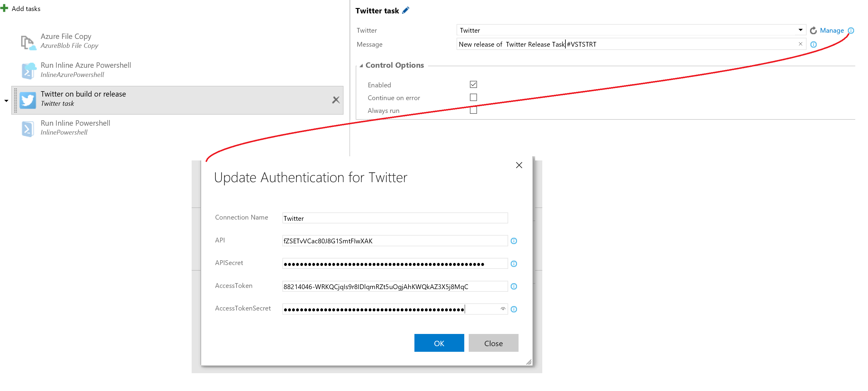868x391 pixels.
Task: Remove the Twitter task with X icon
Action: 336,100
